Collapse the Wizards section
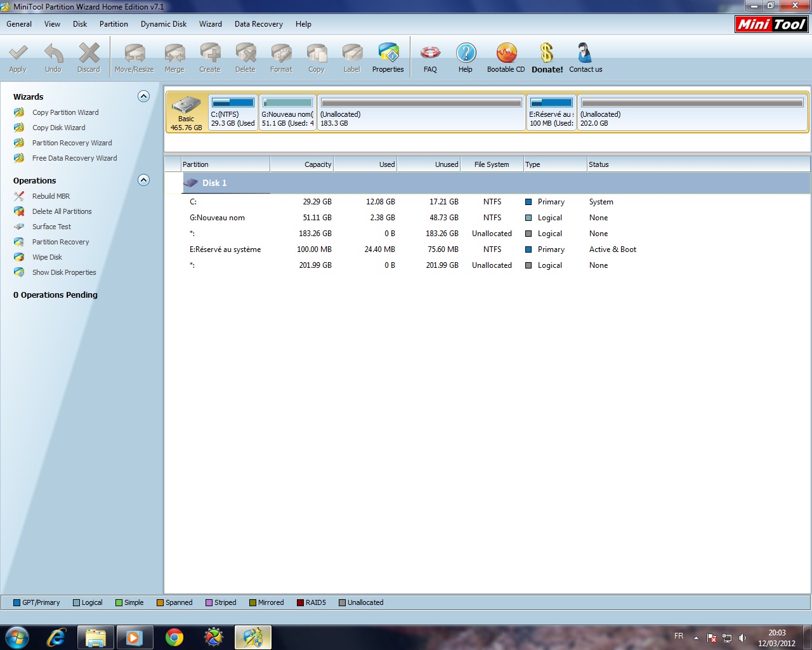Viewport: 812px width, 650px height. [144, 96]
